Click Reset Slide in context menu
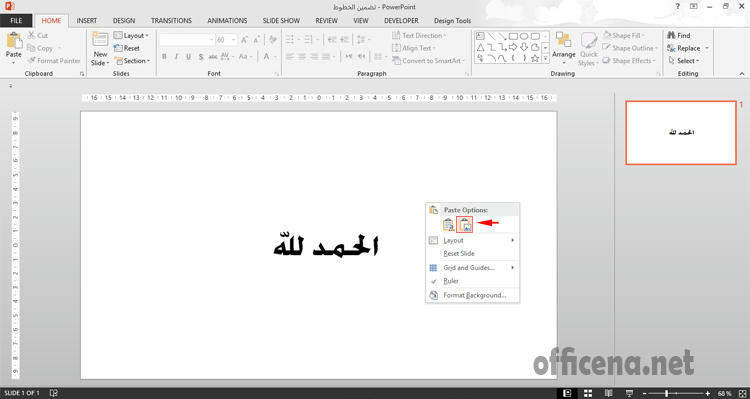The height and width of the screenshot is (399, 750). (459, 254)
